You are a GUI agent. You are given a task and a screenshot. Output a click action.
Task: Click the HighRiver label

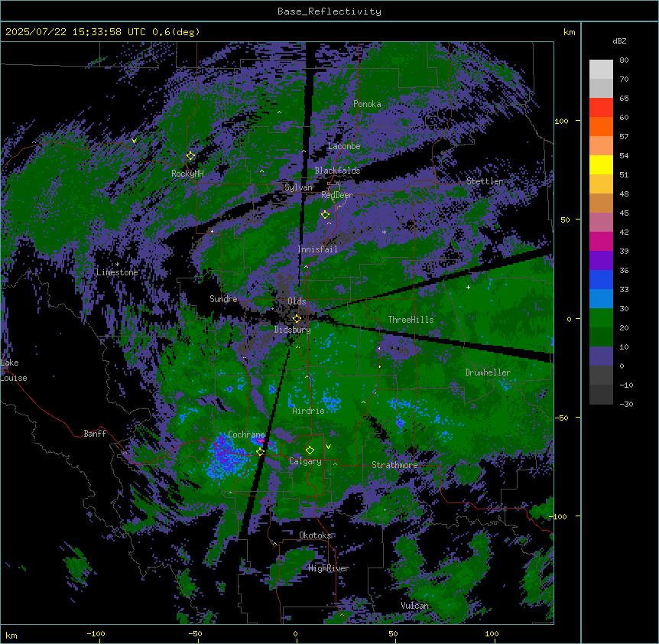click(329, 568)
